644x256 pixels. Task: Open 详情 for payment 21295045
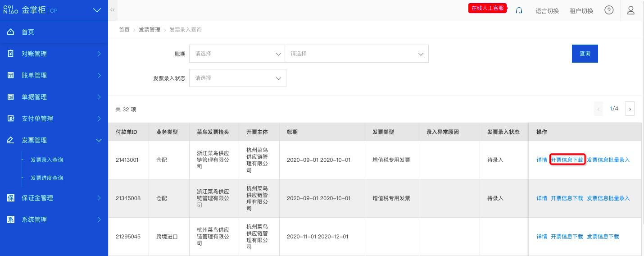coord(542,237)
